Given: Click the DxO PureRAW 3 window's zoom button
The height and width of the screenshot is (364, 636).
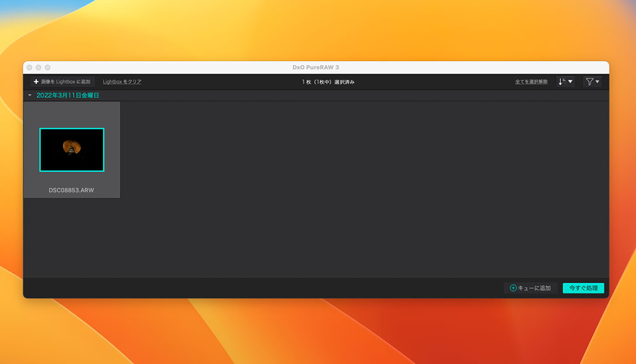Looking at the screenshot, I should tap(48, 67).
